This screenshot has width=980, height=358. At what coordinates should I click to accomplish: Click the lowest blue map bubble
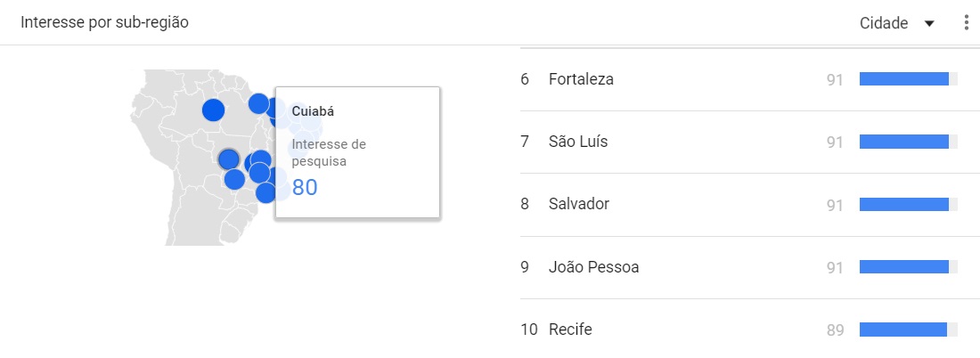click(x=265, y=192)
